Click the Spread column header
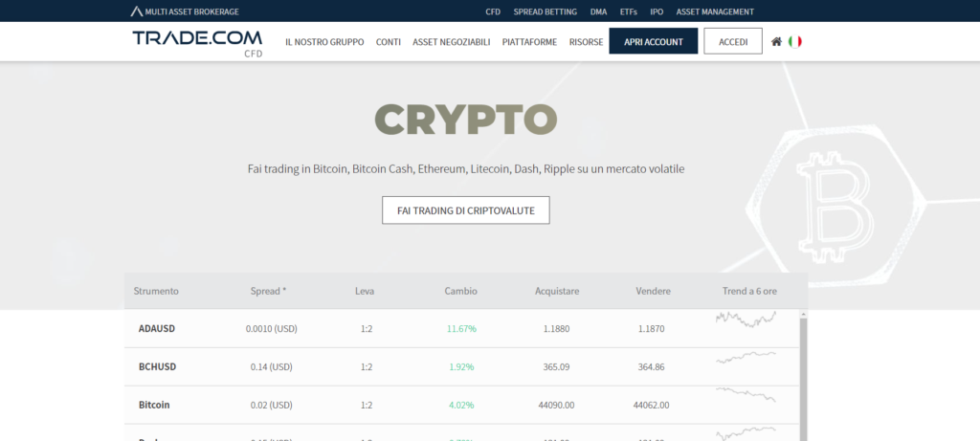980x441 pixels. point(268,291)
